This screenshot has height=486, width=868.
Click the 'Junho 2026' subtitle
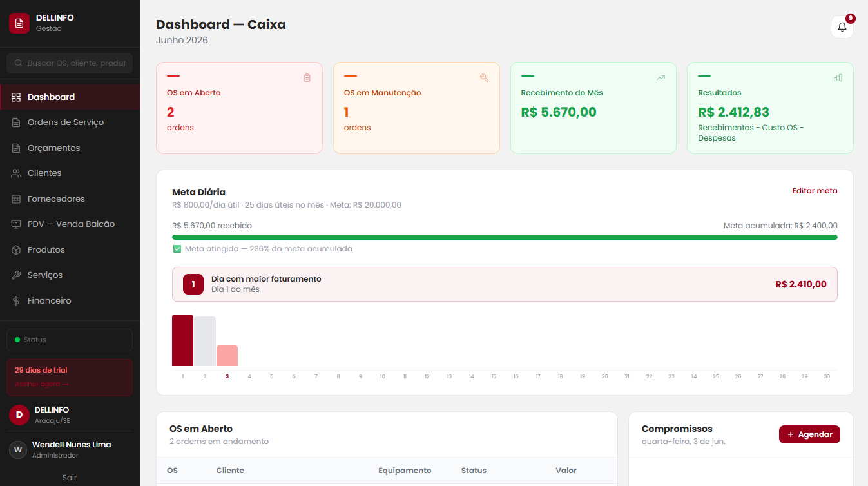click(182, 40)
